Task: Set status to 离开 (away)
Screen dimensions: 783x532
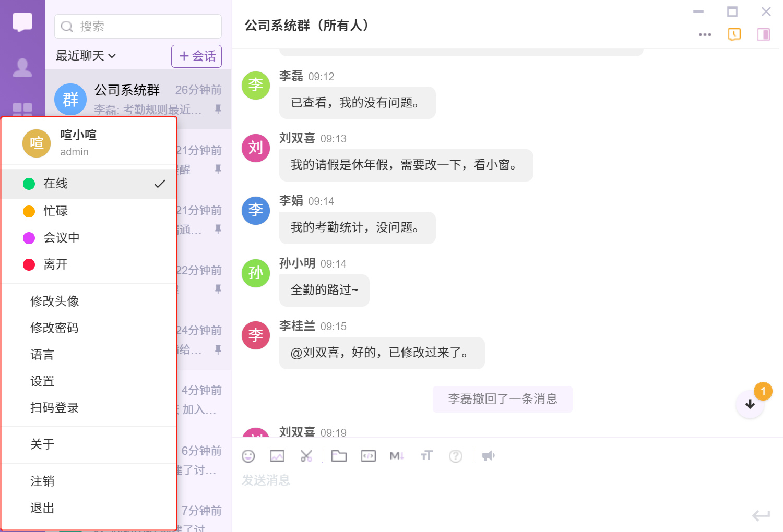Action: [x=55, y=264]
